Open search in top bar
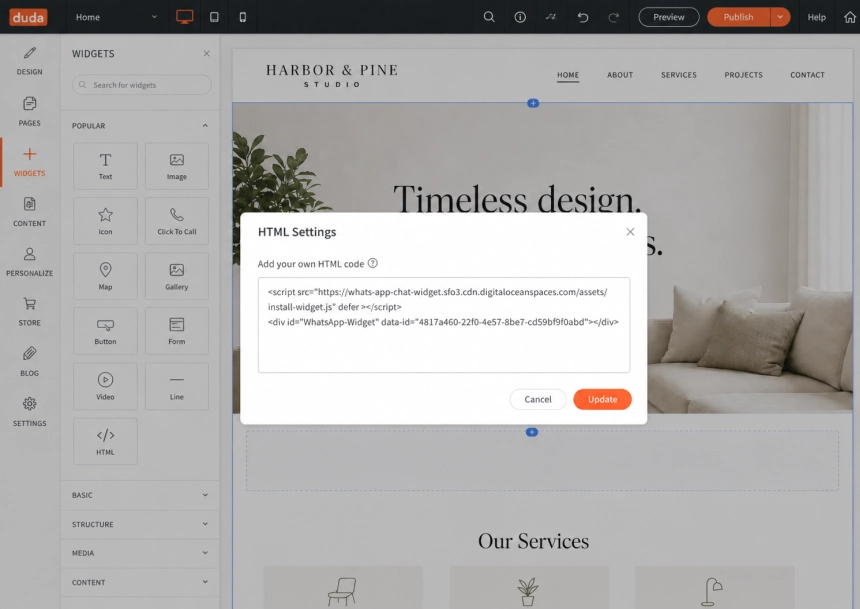 tap(489, 17)
